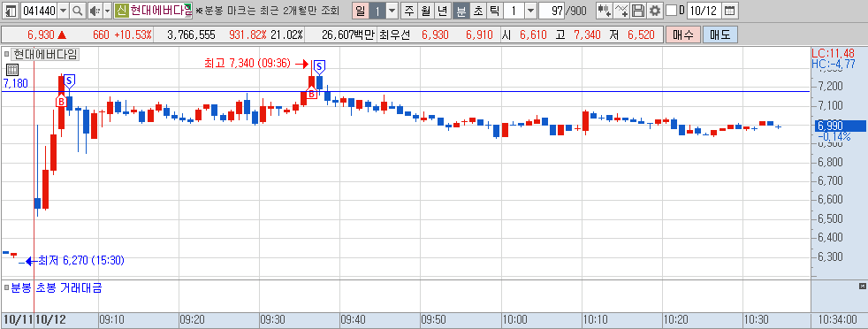Viewport: 868px width, 329px height.
Task: Click the stock search magnifier icon
Action: (78, 10)
